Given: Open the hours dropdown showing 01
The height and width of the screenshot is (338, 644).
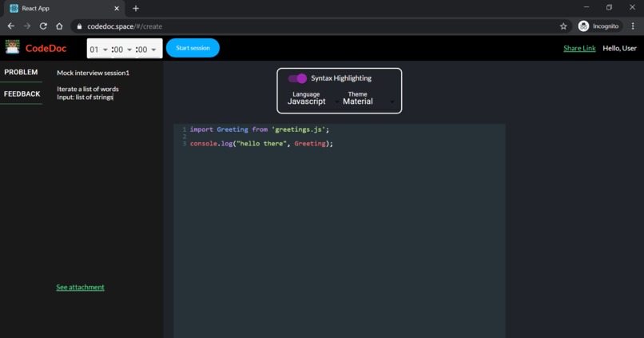Looking at the screenshot, I should point(98,50).
